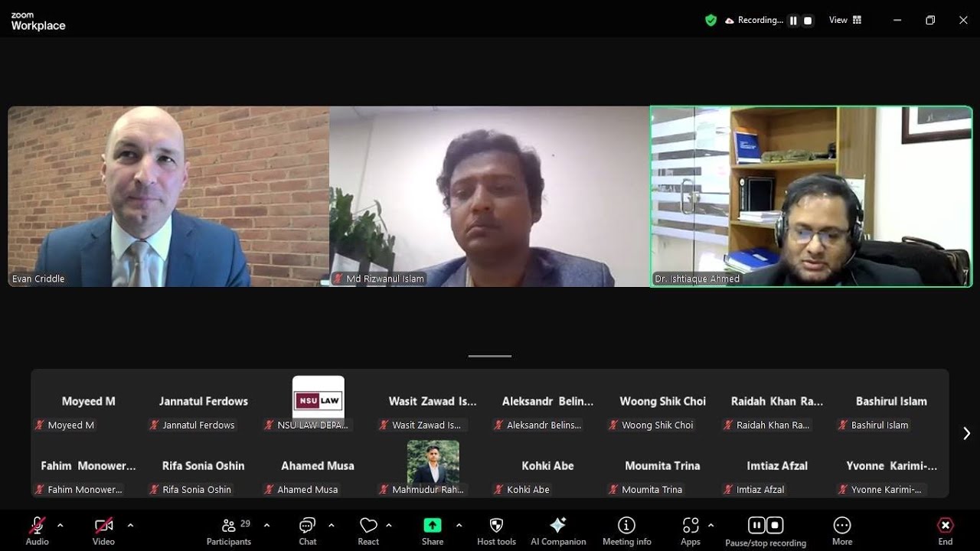Click muted mic icon on Md Rizwanul Islam
Image resolution: width=980 pixels, height=551 pixels.
coord(338,279)
